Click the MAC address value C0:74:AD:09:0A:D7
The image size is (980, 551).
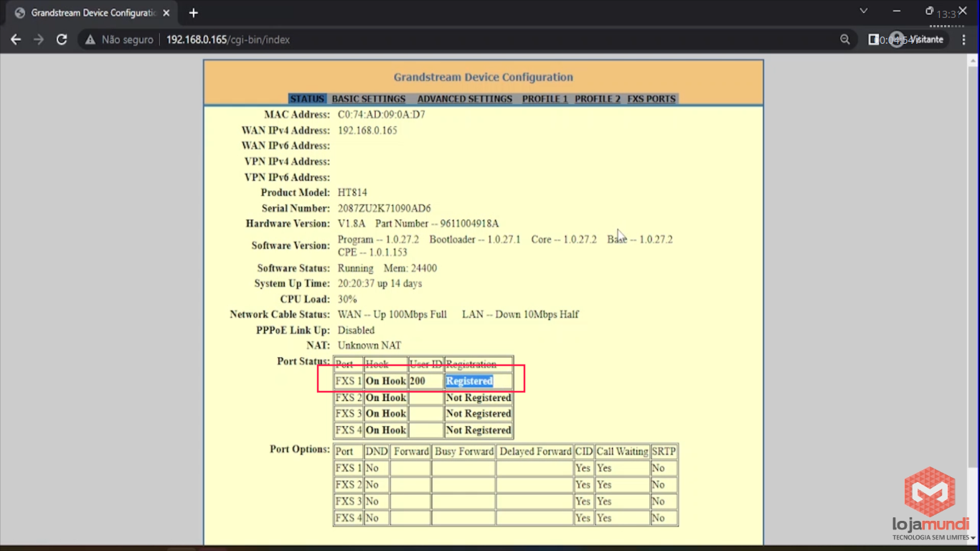coord(382,115)
